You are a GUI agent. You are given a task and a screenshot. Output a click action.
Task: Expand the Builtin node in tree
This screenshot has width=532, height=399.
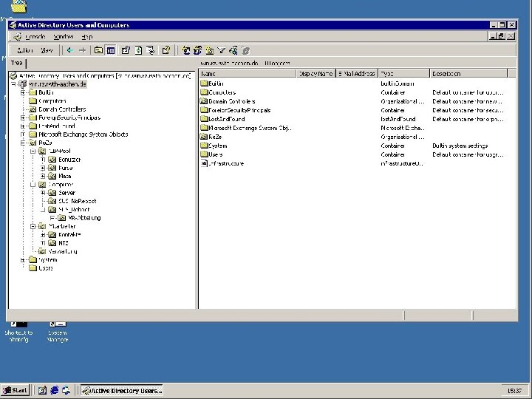[23, 92]
